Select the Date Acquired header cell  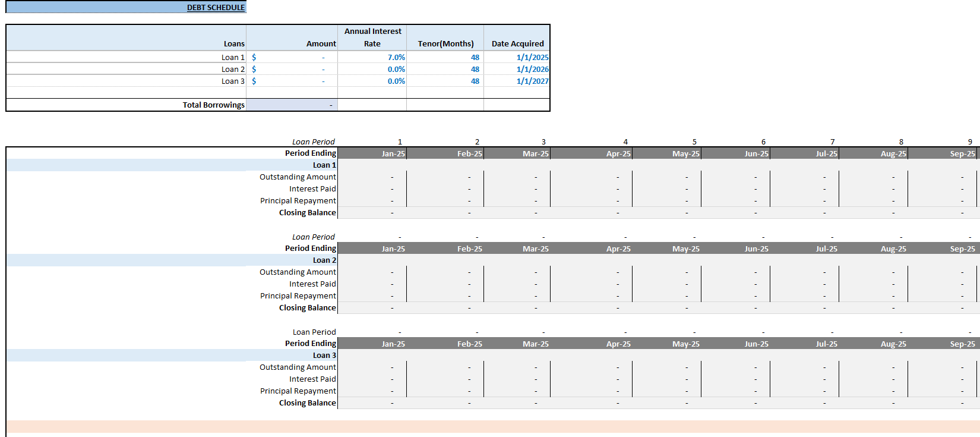pos(517,37)
